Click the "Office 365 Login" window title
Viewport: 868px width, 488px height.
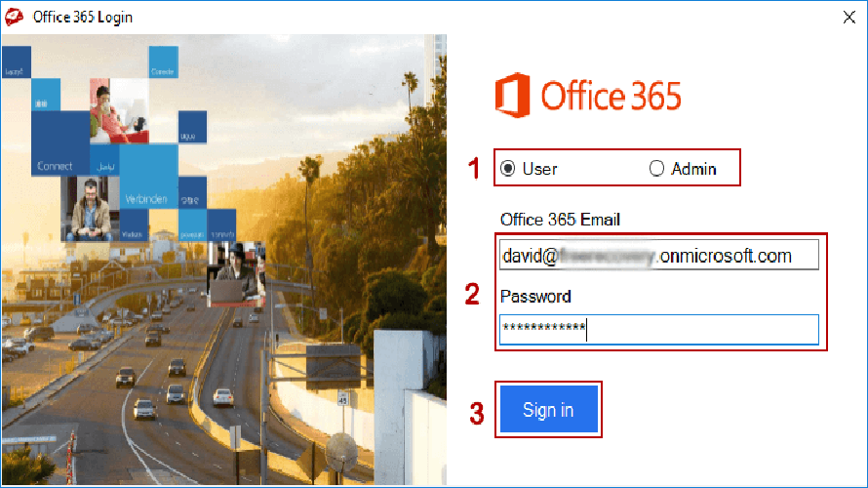pyautogui.click(x=83, y=18)
